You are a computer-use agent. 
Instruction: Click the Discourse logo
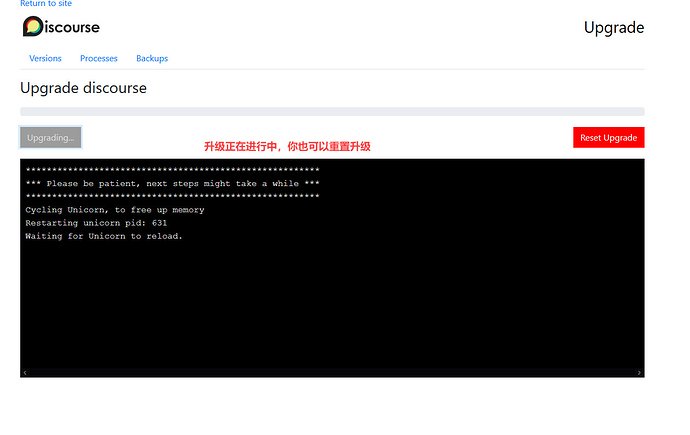click(61, 27)
